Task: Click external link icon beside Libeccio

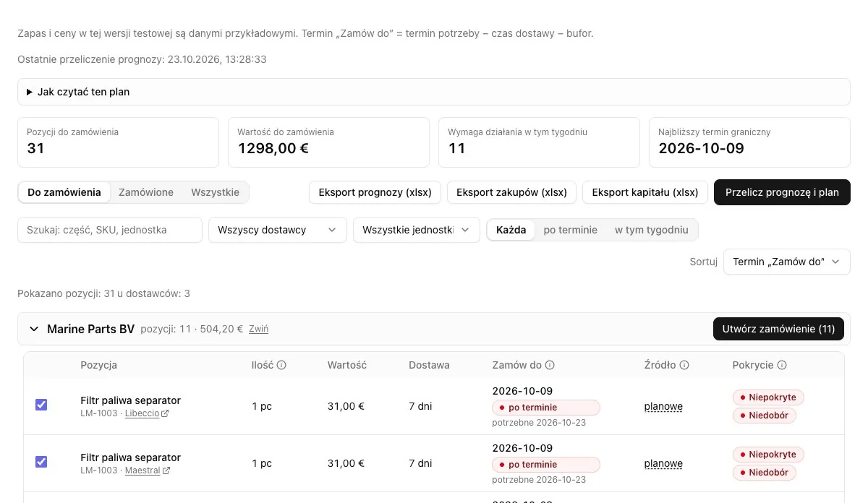Action: [x=166, y=413]
